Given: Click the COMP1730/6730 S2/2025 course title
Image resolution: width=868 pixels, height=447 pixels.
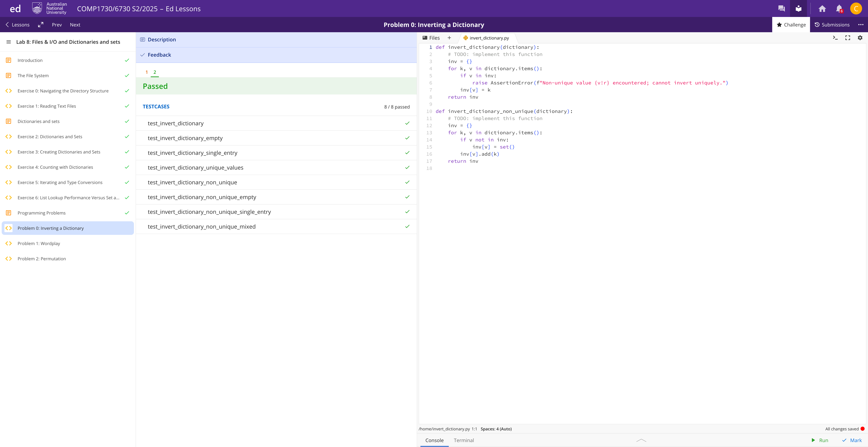Looking at the screenshot, I should [x=139, y=9].
